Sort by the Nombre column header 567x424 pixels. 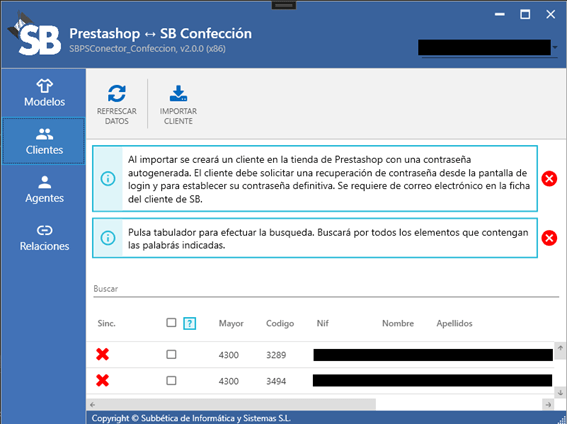[398, 323]
